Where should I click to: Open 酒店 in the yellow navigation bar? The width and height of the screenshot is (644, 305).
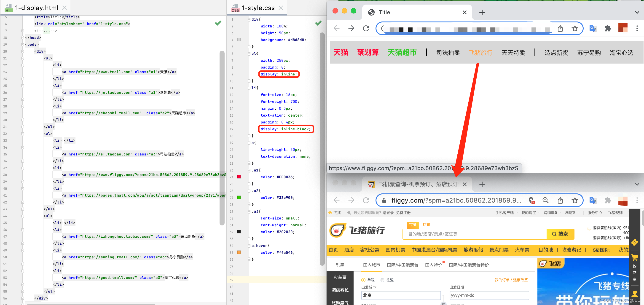pos(349,250)
